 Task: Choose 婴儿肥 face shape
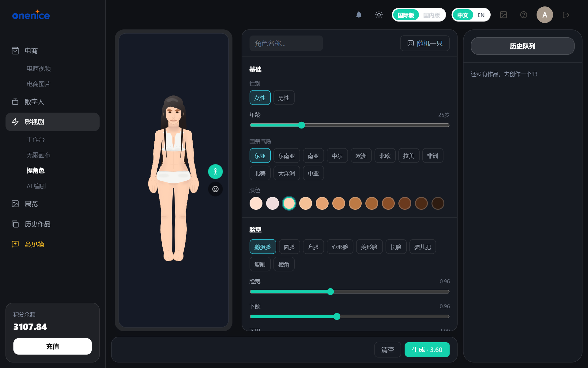[422, 247]
